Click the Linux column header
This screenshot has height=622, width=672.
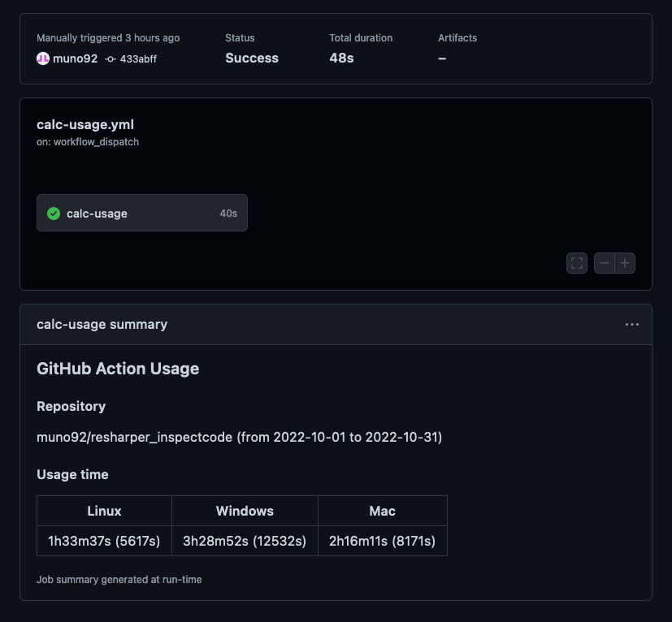point(104,511)
